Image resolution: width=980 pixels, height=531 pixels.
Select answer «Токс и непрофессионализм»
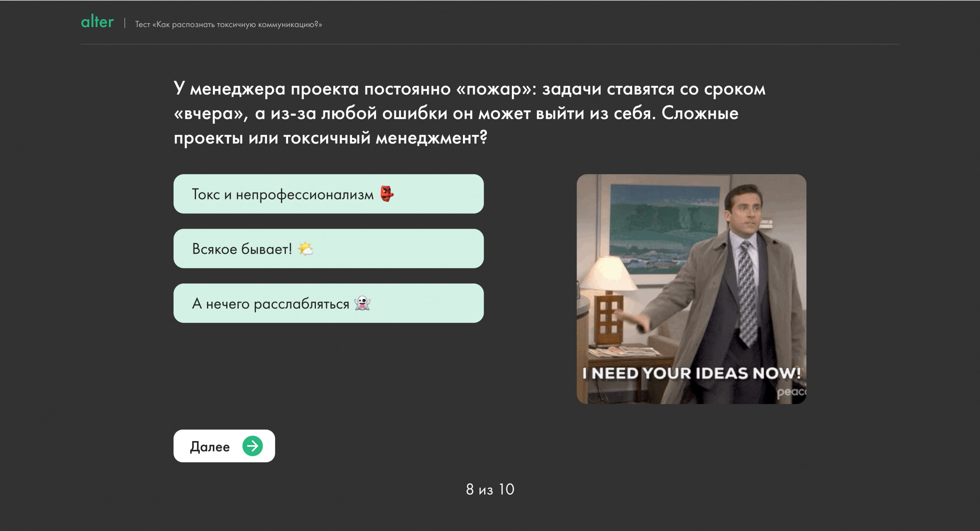pyautogui.click(x=328, y=194)
